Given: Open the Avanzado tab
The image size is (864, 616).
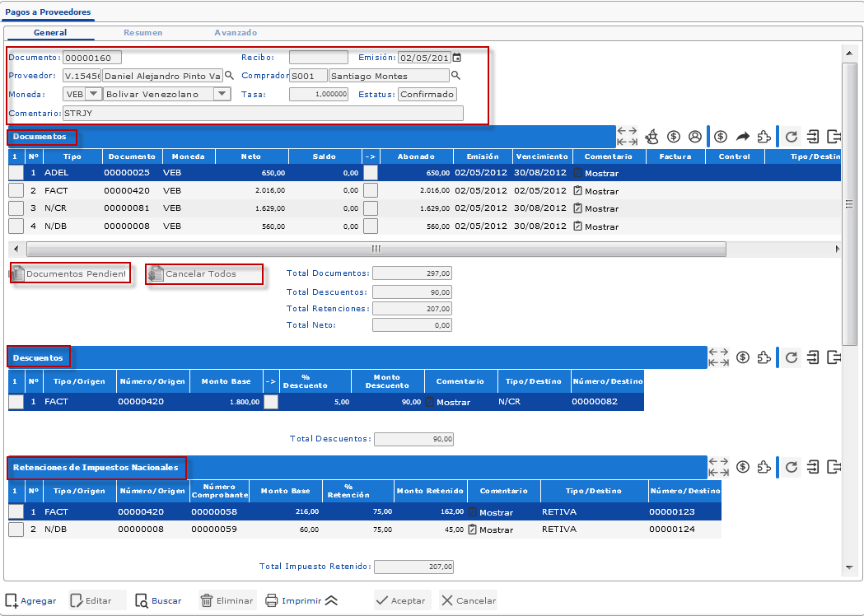Looking at the screenshot, I should [x=236, y=33].
